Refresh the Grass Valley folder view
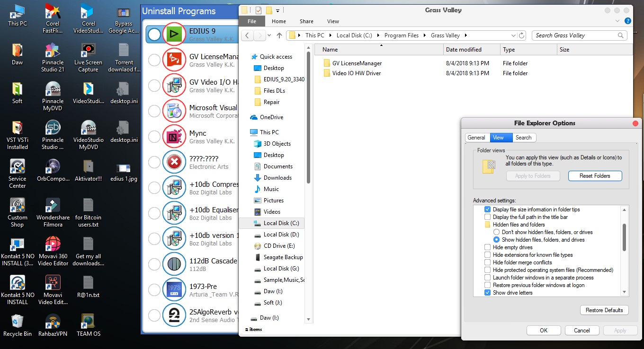The image size is (644, 349). click(522, 35)
